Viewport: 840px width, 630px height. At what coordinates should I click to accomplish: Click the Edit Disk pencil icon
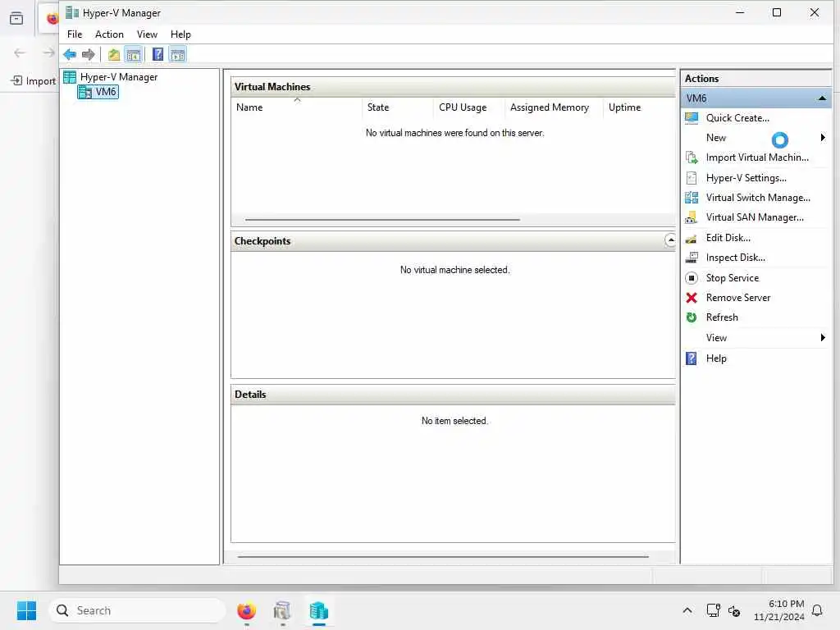692,238
